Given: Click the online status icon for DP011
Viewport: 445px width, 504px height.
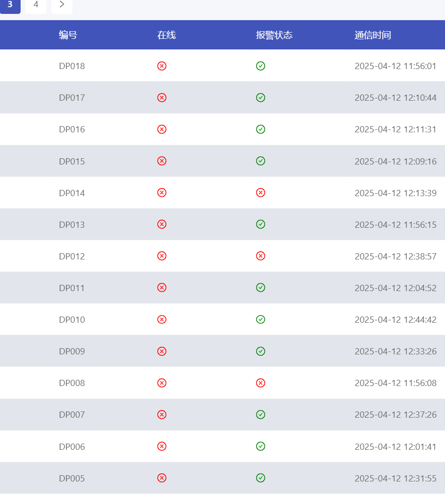Looking at the screenshot, I should pyautogui.click(x=162, y=287).
